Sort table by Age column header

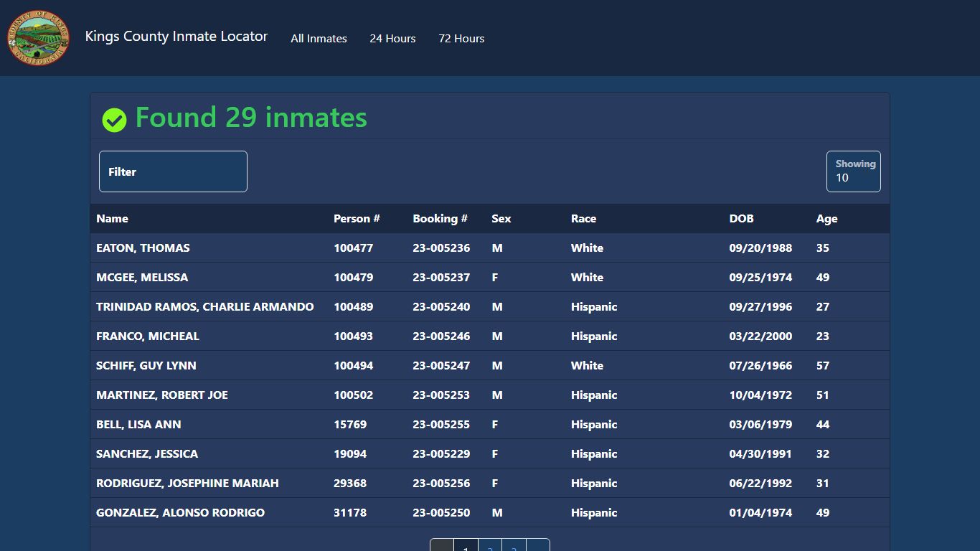click(x=826, y=219)
